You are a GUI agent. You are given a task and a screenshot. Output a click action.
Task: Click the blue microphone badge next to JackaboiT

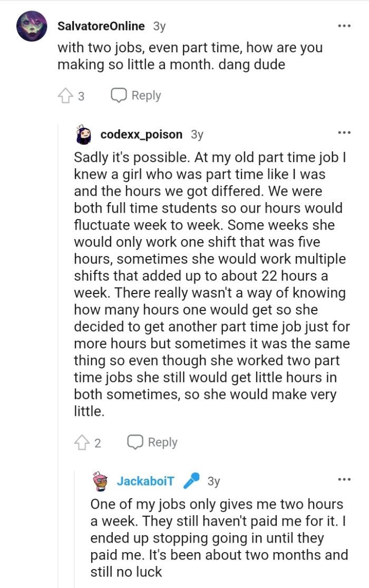[x=191, y=480]
